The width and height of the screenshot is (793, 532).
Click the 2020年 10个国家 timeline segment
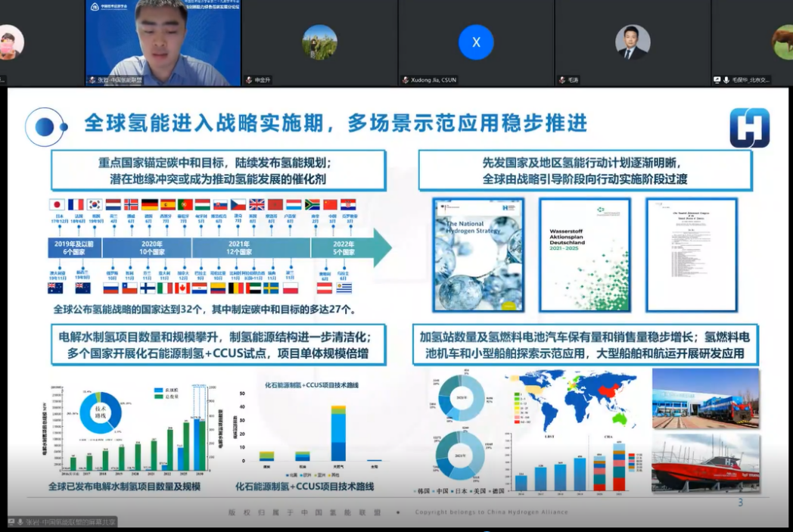click(147, 248)
